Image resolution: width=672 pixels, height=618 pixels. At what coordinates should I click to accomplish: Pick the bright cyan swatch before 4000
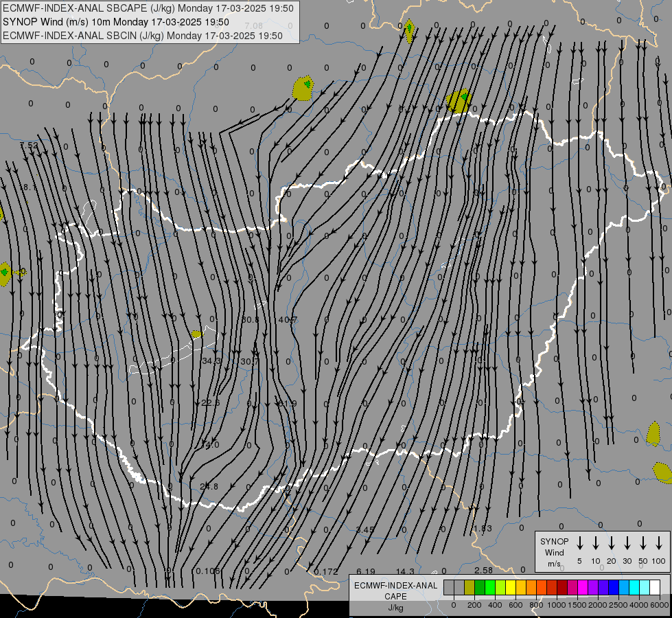point(634,588)
